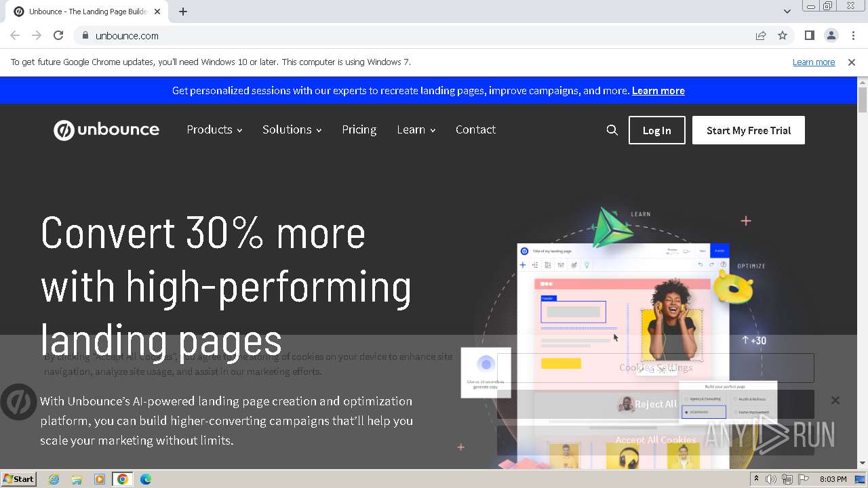Dismiss the Chrome update notice bar
Screen dimensions: 868x488
click(852, 62)
